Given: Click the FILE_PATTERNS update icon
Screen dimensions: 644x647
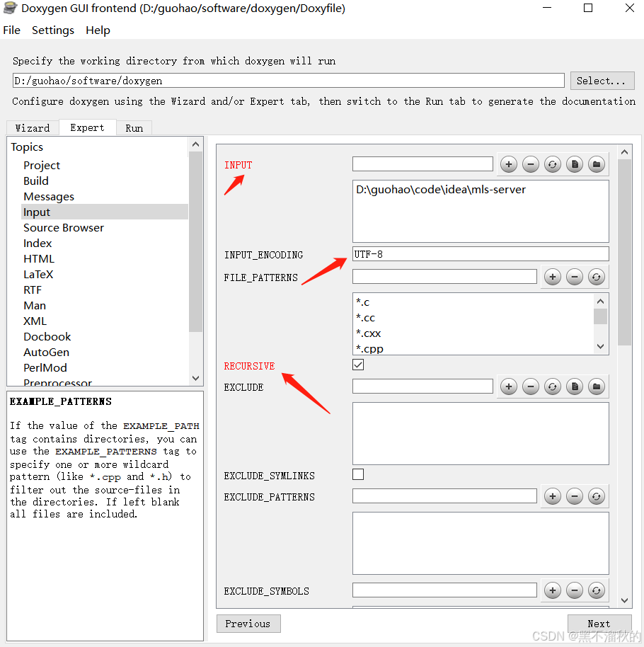Looking at the screenshot, I should pyautogui.click(x=596, y=277).
